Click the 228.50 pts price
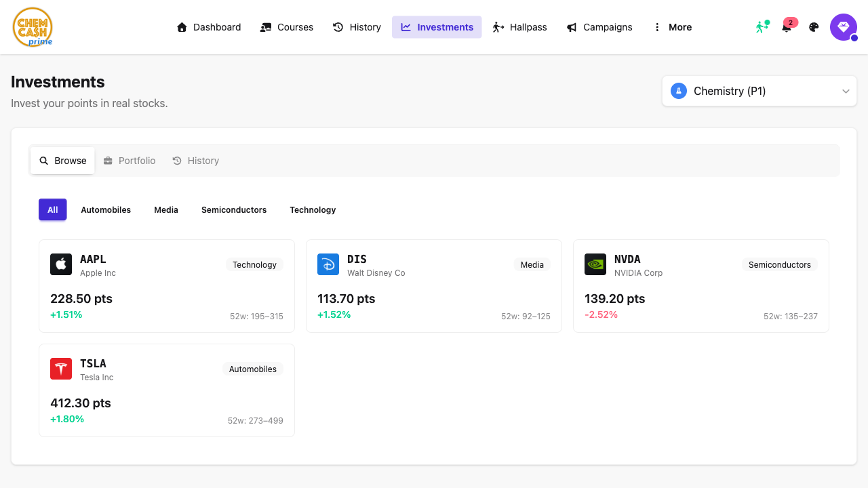 [x=81, y=298]
